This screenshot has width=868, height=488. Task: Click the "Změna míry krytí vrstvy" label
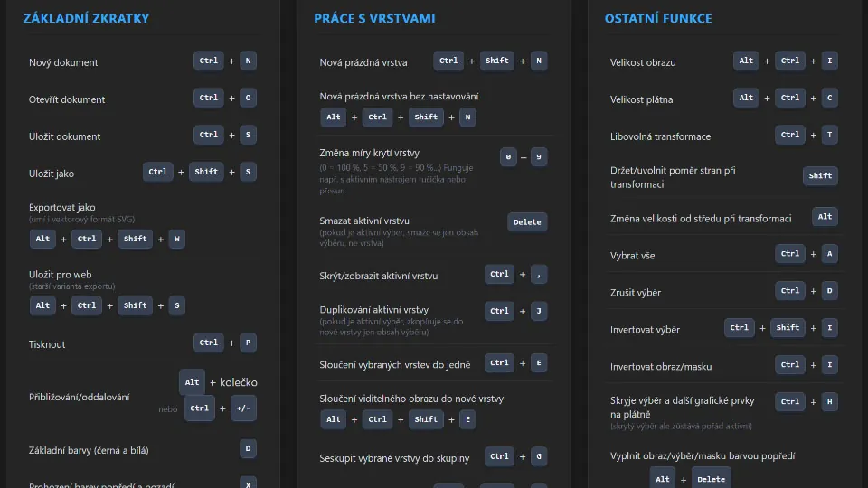(x=369, y=153)
